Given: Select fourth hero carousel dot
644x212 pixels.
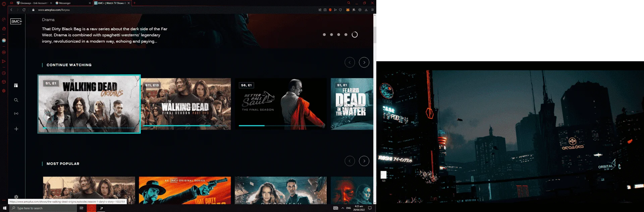Looking at the screenshot, I should point(346,35).
